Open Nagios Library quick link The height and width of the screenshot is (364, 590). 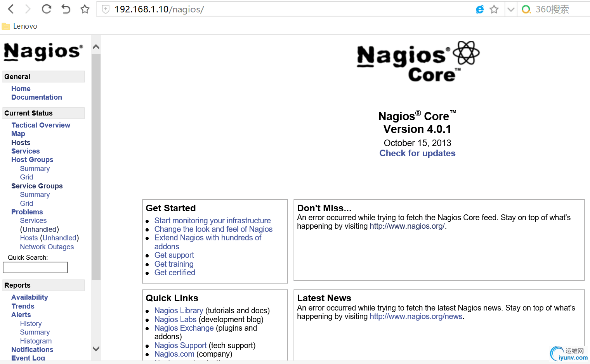179,311
